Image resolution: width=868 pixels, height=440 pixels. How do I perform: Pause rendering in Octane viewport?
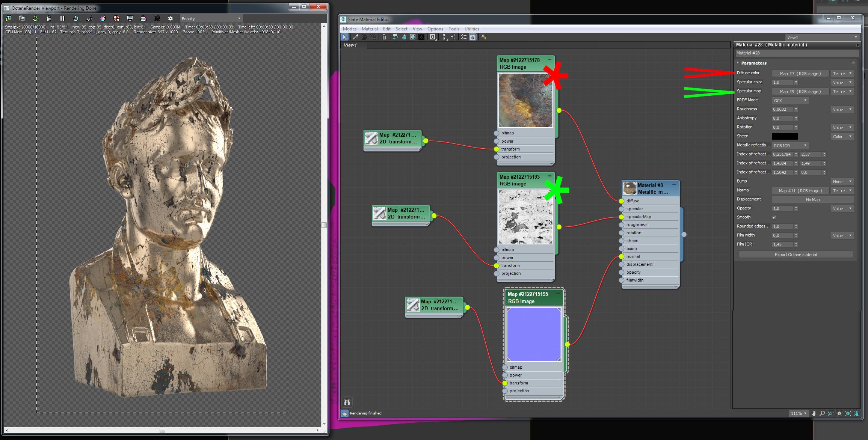(x=62, y=18)
